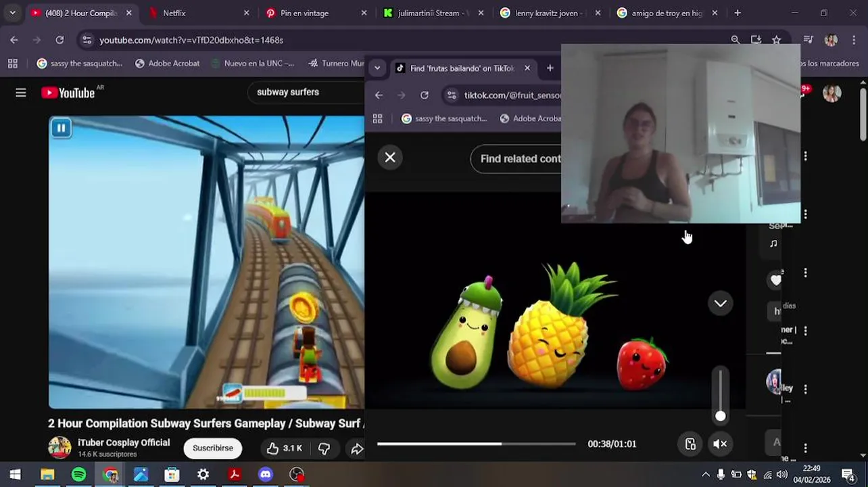Open new tab in TikTok window

550,68
